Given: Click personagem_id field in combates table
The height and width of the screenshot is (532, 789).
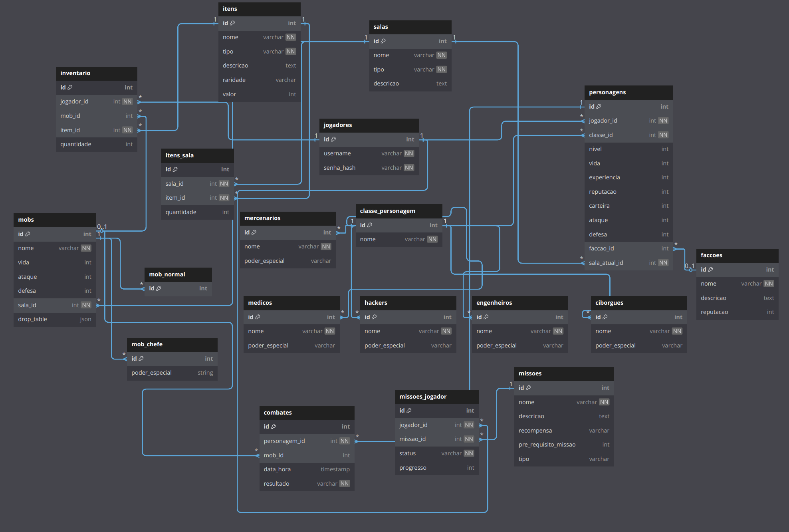Looking at the screenshot, I should (x=307, y=441).
